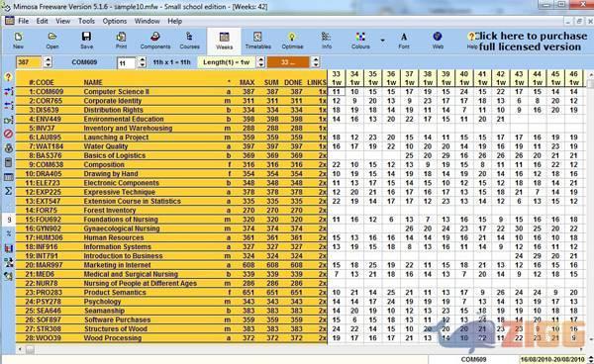Save the timetable with Save icon
This screenshot has height=364, width=594.
86,41
